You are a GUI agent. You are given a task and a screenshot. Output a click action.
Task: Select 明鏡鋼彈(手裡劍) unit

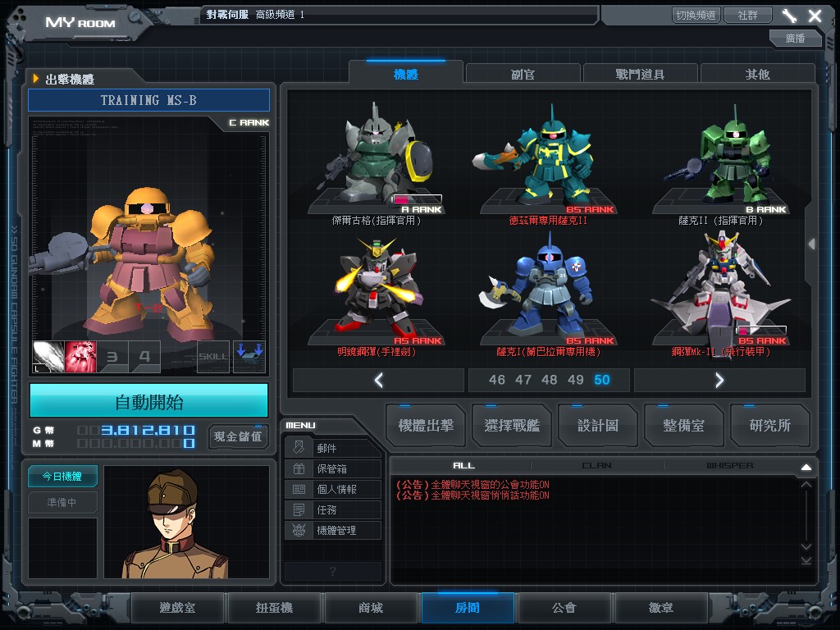point(376,295)
